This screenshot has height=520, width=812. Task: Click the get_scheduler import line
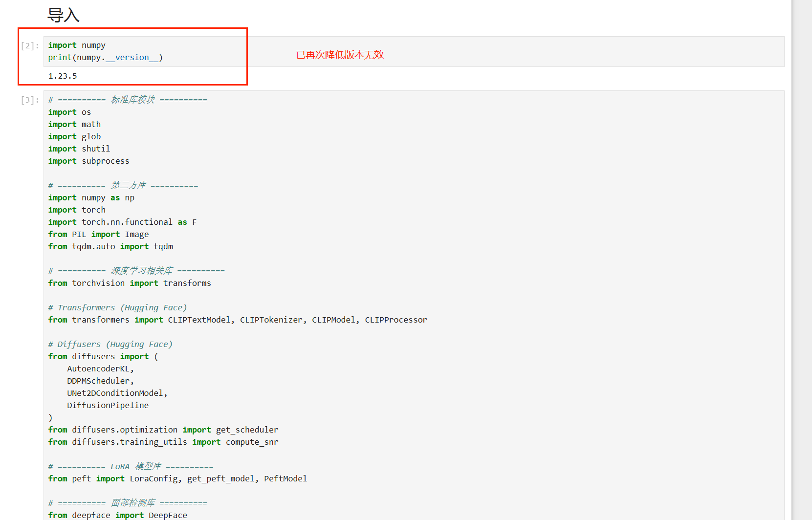pyautogui.click(x=163, y=430)
